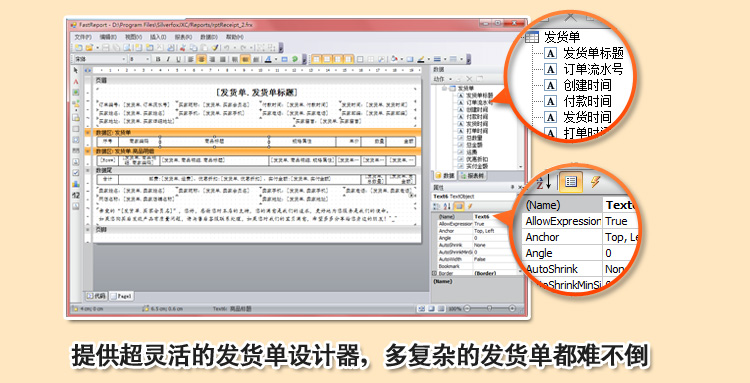
Task: Open the 插入 menu
Action: [x=158, y=37]
